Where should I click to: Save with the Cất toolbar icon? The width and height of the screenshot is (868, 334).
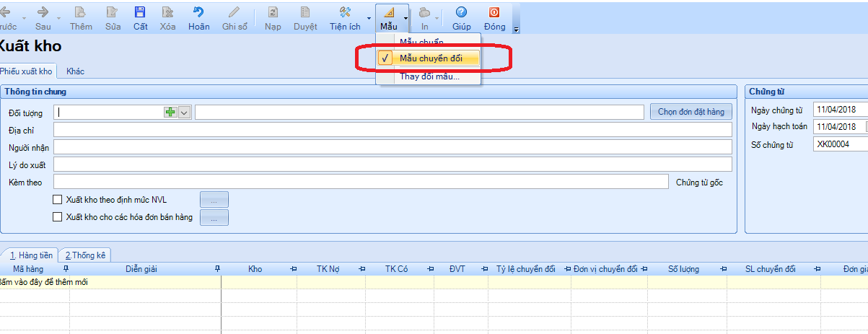140,12
